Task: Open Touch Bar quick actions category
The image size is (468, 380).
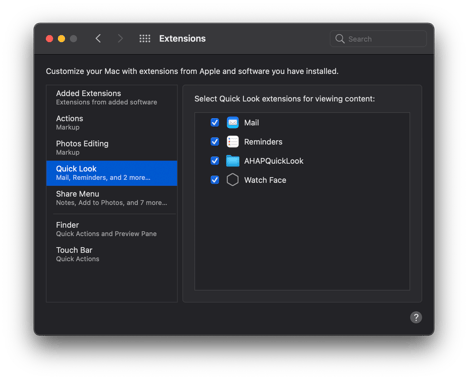Action: (112, 254)
